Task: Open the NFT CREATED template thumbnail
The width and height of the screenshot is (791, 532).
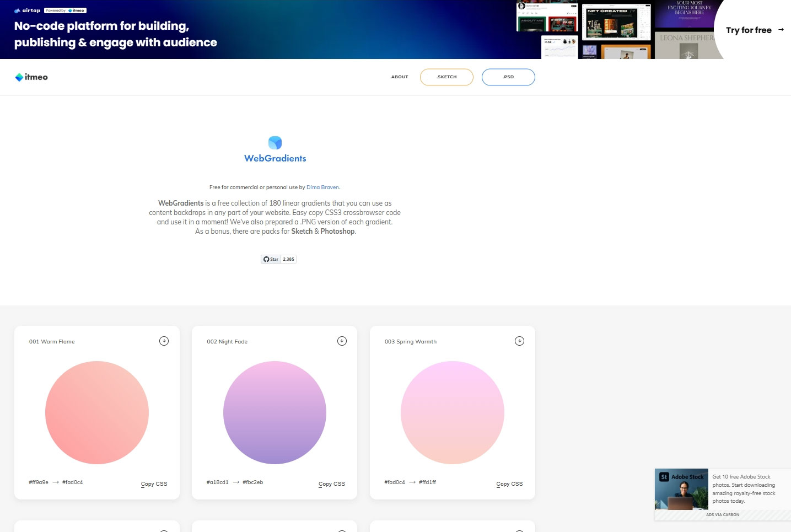Action: [x=617, y=22]
